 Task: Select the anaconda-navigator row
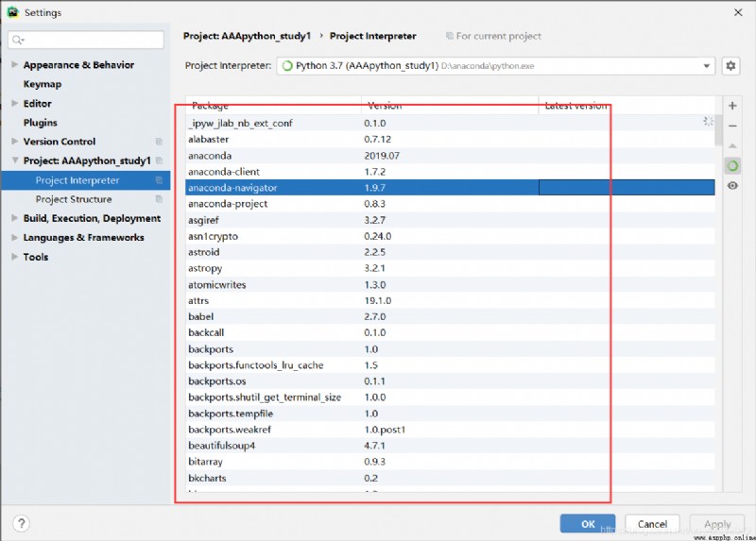coord(450,187)
